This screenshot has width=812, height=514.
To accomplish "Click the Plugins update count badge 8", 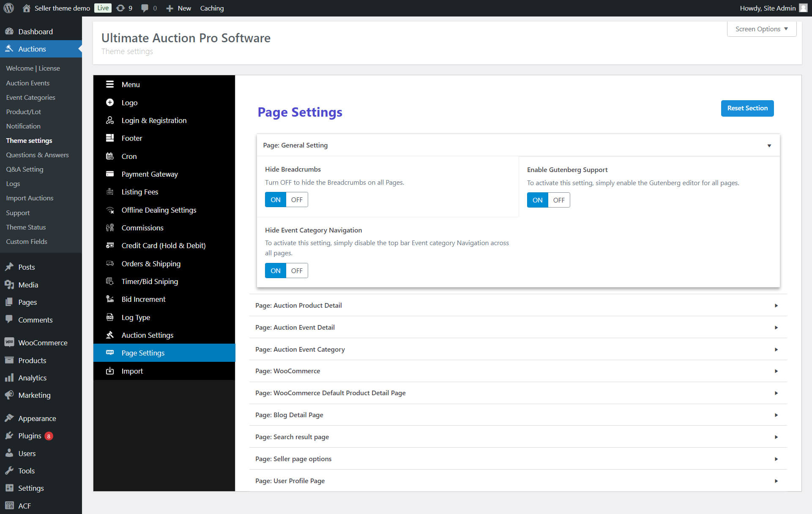I will [x=49, y=436].
